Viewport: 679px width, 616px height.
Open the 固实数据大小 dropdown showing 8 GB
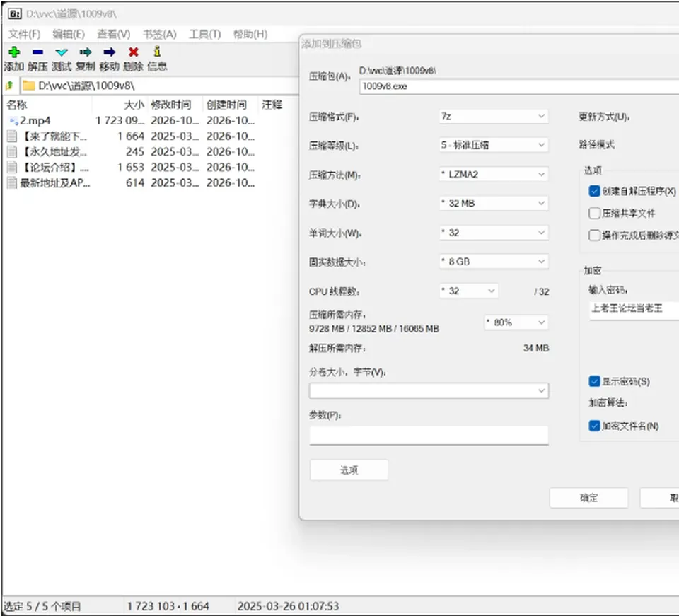click(x=494, y=262)
